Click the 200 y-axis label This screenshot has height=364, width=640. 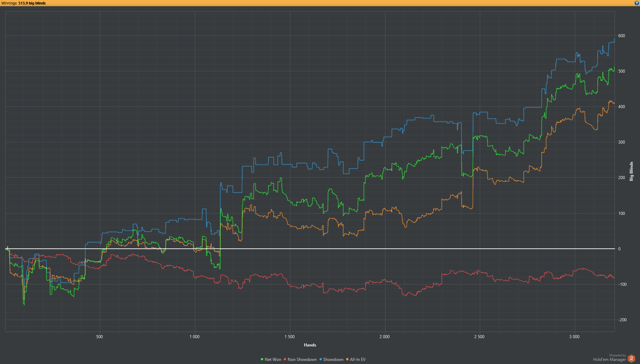621,178
